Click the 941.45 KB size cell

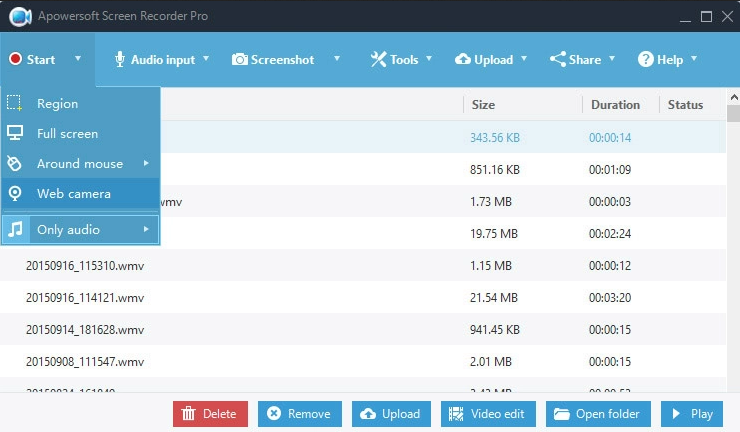pos(495,330)
